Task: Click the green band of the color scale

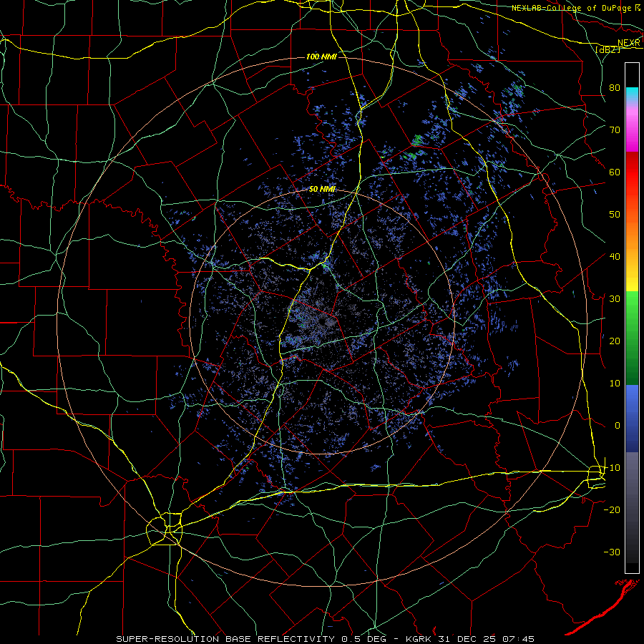Action: click(x=632, y=338)
